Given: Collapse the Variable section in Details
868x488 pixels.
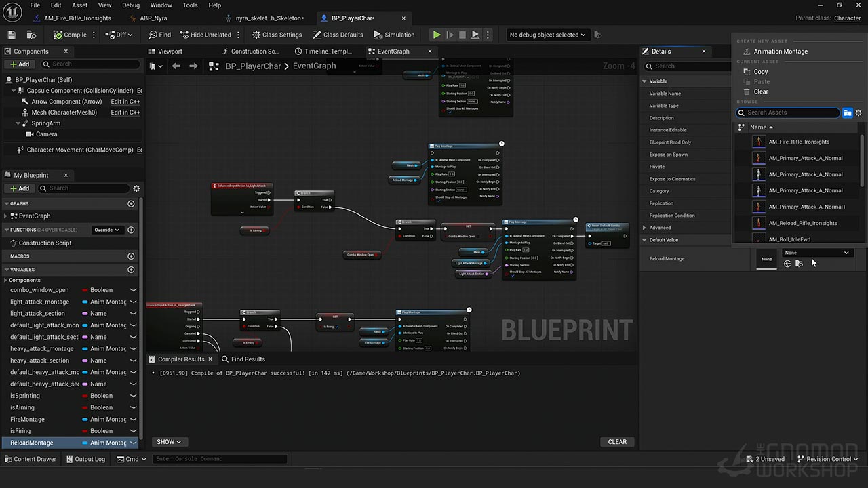Looking at the screenshot, I should click(644, 81).
